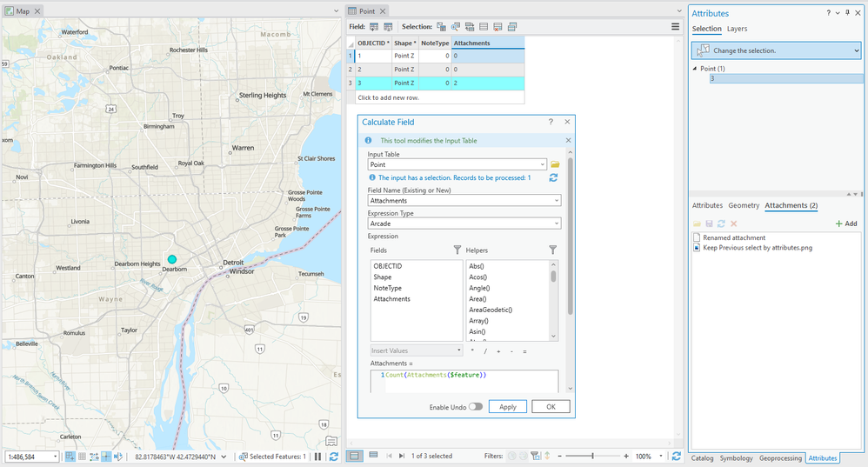868x467 pixels.
Task: Toggle show selected records view
Action: coord(373,456)
